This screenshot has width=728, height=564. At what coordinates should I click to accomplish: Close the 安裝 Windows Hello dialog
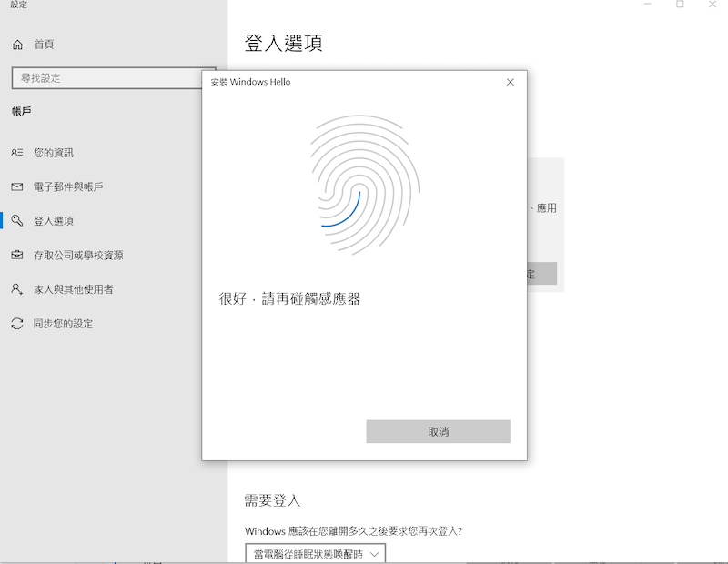click(x=511, y=82)
